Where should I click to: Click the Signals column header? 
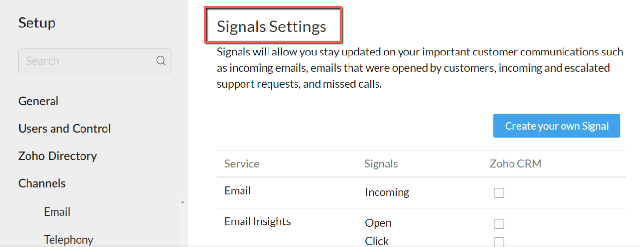click(x=381, y=164)
